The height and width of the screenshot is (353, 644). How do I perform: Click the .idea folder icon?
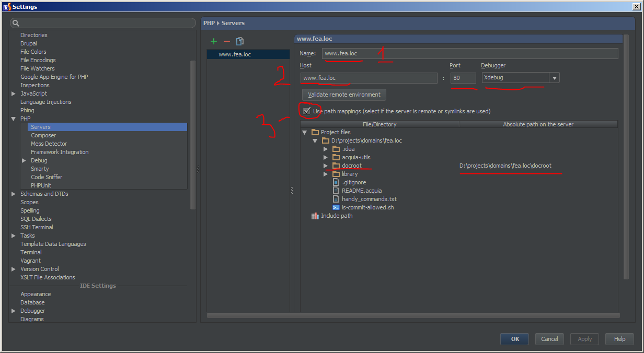tap(336, 149)
